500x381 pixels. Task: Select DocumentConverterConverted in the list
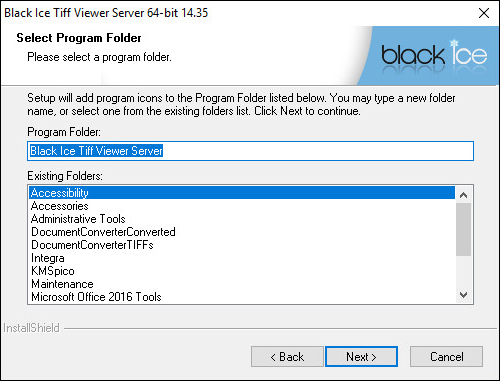coord(242,232)
